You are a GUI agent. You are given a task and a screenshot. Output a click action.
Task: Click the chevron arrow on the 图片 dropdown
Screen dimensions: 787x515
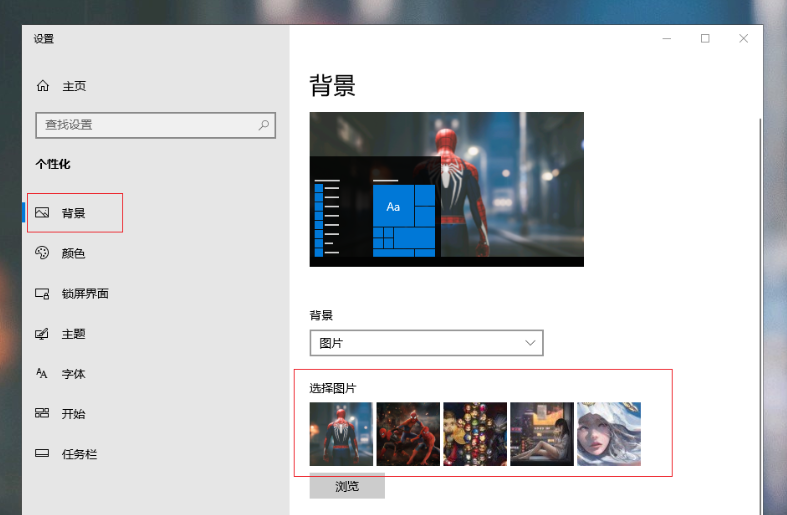pyautogui.click(x=531, y=343)
